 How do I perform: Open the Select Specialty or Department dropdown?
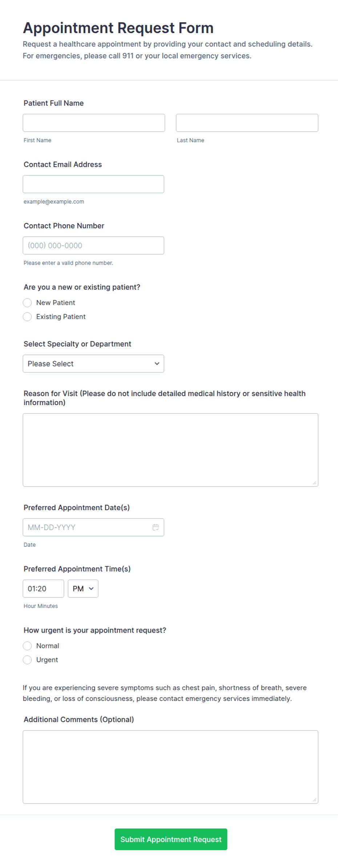(x=93, y=364)
